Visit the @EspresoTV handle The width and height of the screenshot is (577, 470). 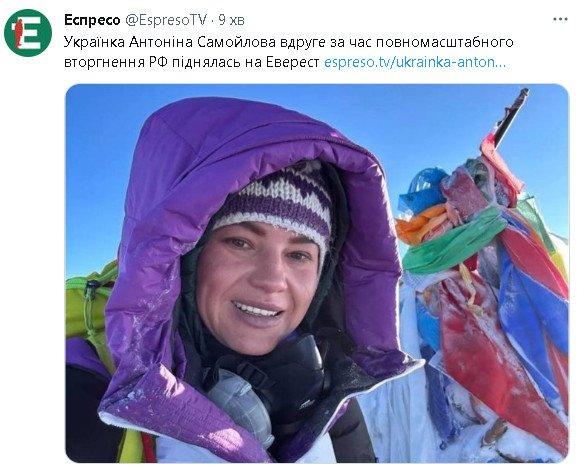166,20
